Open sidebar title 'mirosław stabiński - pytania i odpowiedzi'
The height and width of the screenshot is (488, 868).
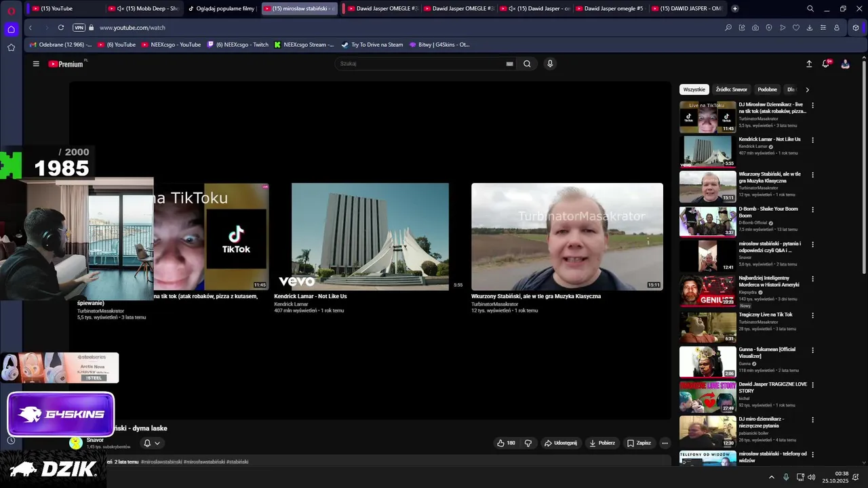[770, 247]
